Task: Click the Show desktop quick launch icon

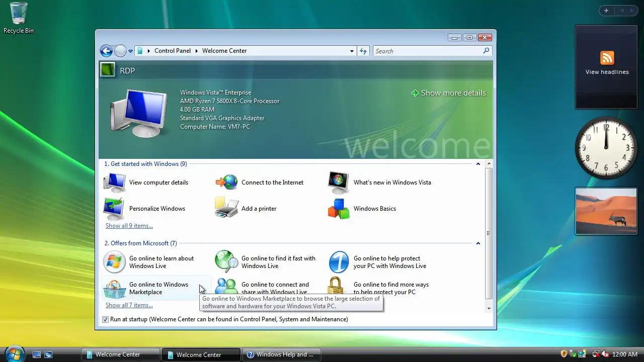Action: pos(37,354)
